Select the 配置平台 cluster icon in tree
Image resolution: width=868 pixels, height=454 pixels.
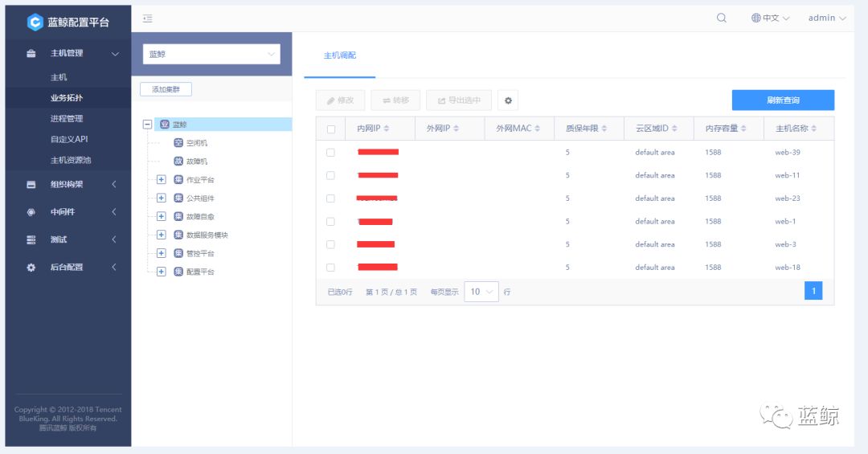(178, 272)
